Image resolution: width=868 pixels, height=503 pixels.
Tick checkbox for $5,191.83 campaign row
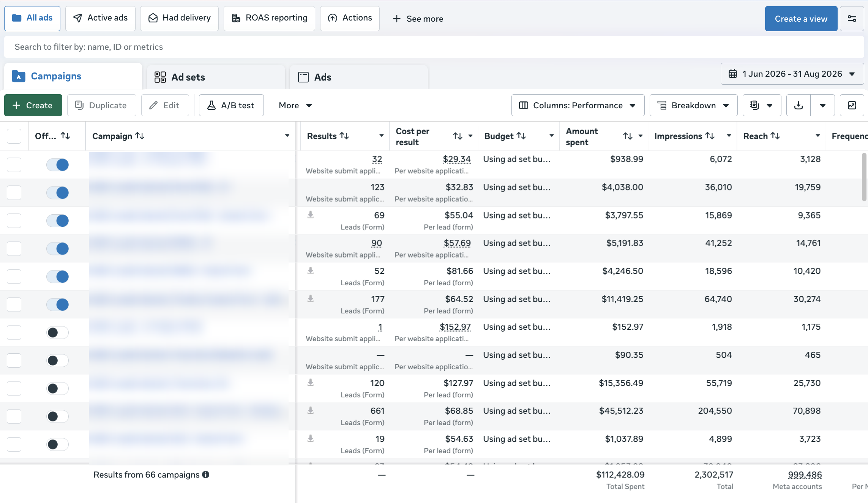[x=14, y=248]
